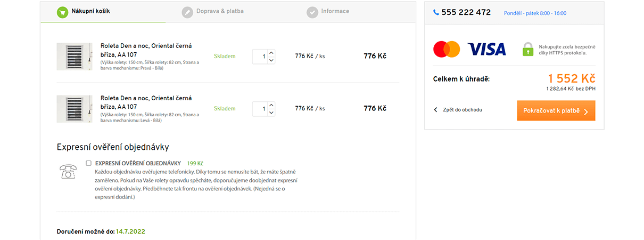The width and height of the screenshot is (644, 240).
Task: Click the green HTTPS padlock icon
Action: tap(527, 49)
